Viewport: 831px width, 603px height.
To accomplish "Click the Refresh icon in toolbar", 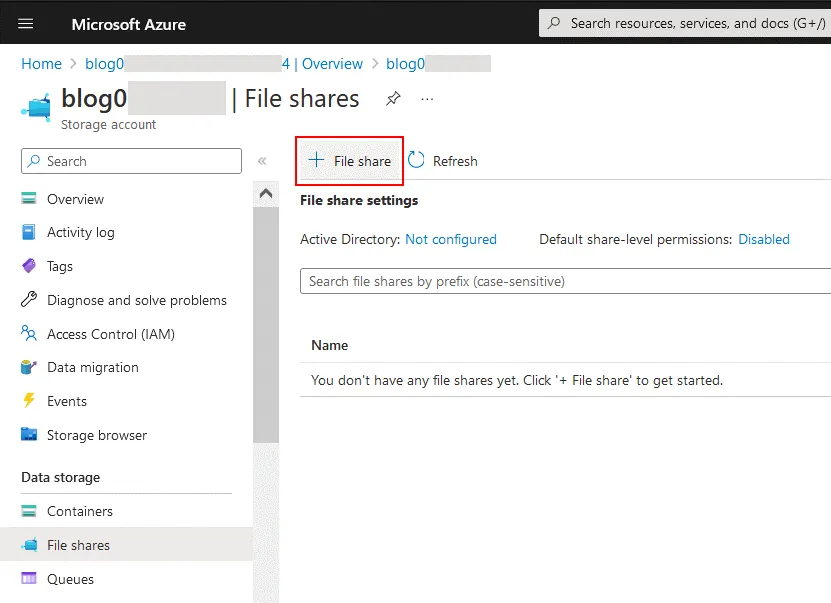I will tap(417, 160).
